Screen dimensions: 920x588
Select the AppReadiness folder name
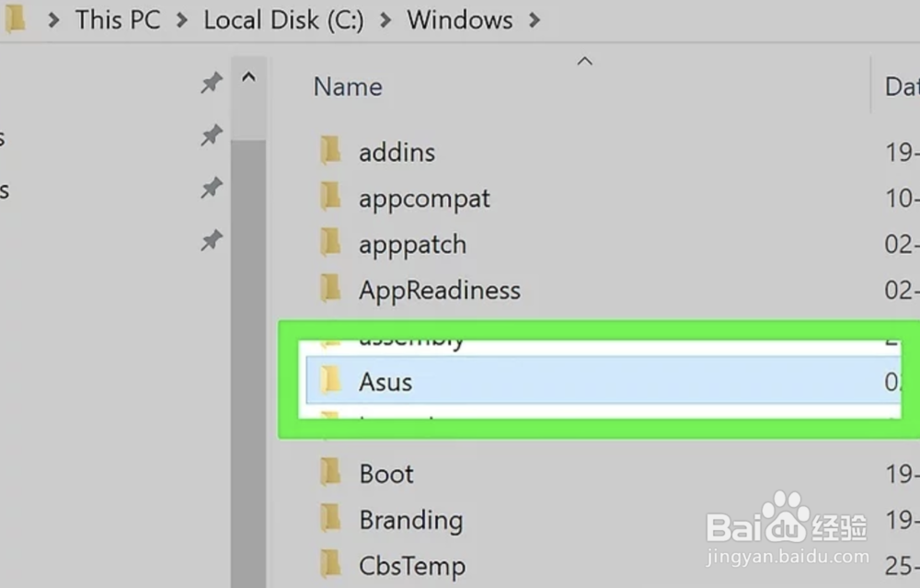(439, 290)
